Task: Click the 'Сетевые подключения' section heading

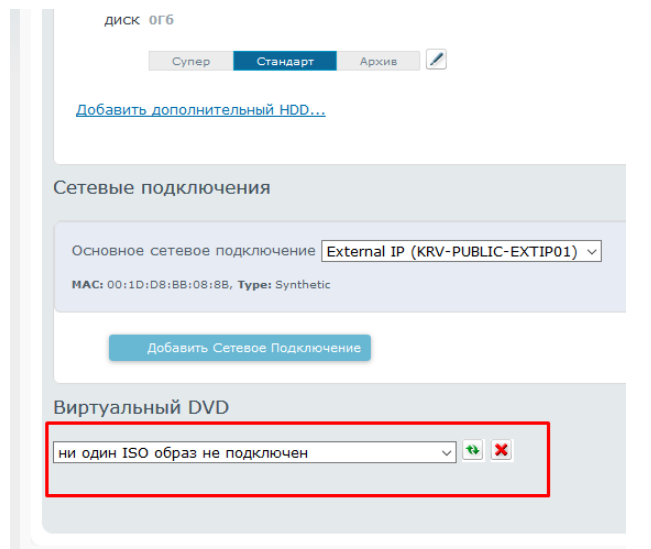Action: click(161, 188)
